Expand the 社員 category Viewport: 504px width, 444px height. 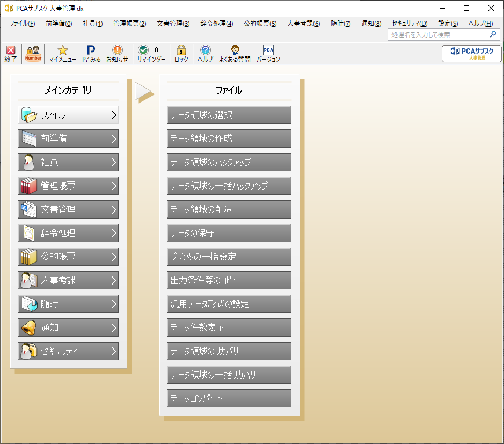pyautogui.click(x=68, y=162)
